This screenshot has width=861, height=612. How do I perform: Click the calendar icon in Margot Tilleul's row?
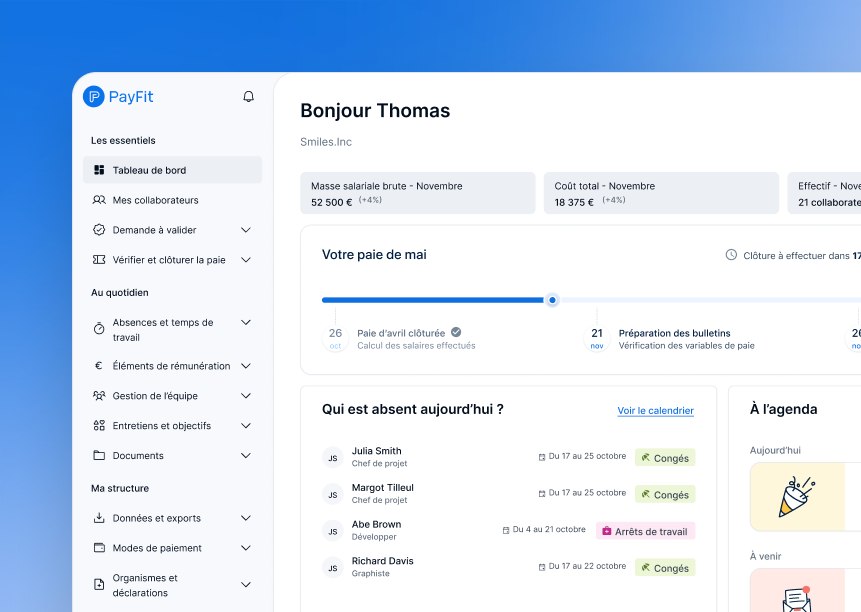point(542,493)
